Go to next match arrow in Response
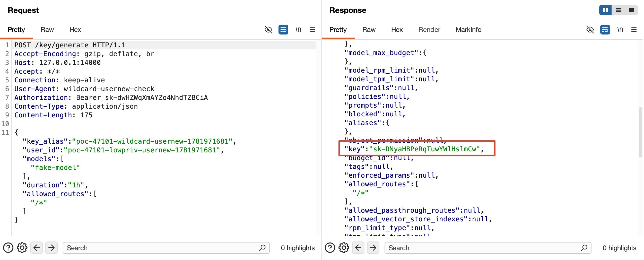The image size is (644, 260). (x=373, y=248)
